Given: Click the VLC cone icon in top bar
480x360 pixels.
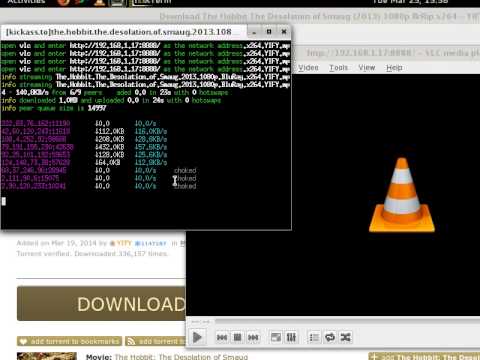Looking at the screenshot, I should [98, 2].
